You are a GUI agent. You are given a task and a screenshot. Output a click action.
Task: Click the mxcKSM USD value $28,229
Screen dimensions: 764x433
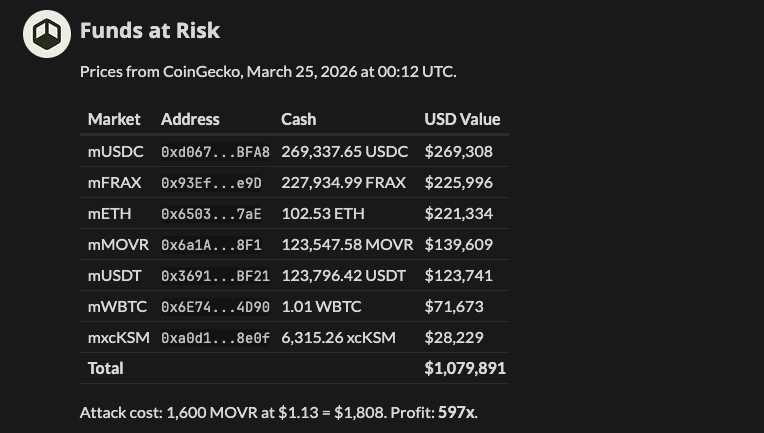[454, 338]
